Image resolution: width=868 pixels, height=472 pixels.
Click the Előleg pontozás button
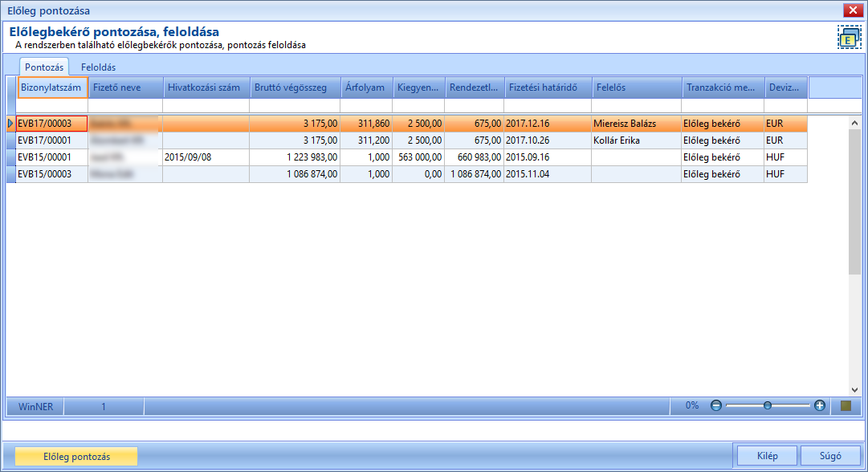pyautogui.click(x=76, y=457)
